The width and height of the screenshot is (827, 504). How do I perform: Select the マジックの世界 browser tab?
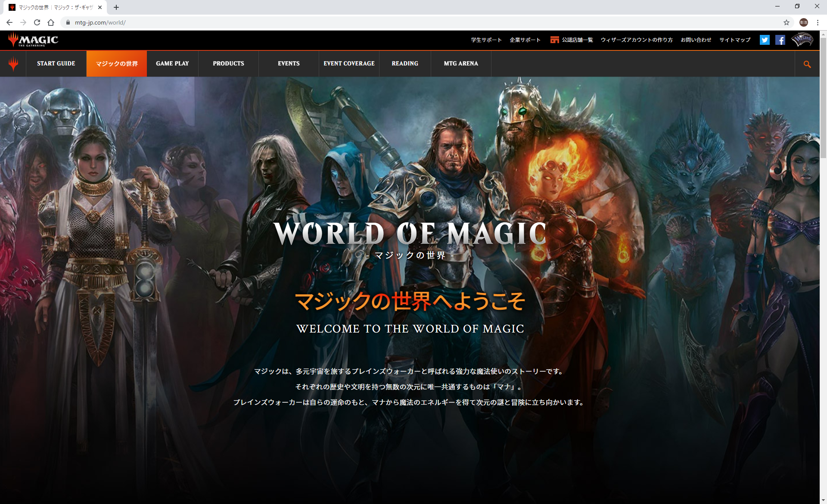[55, 7]
